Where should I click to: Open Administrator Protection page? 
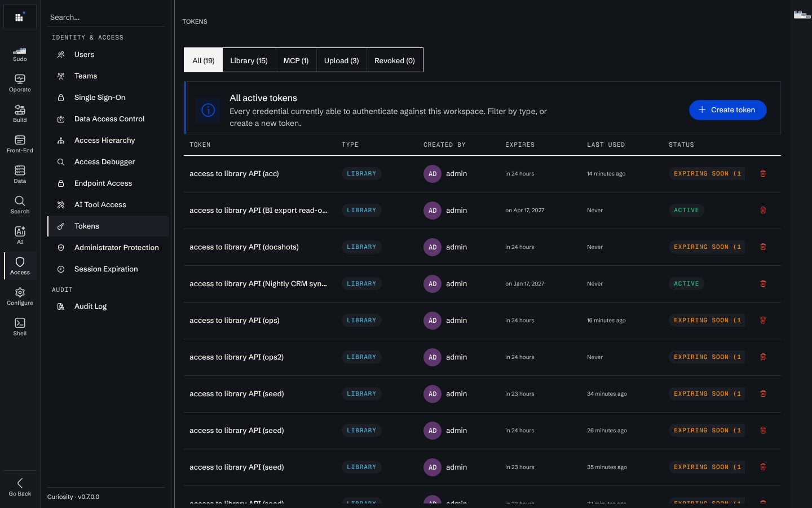[x=108, y=248]
